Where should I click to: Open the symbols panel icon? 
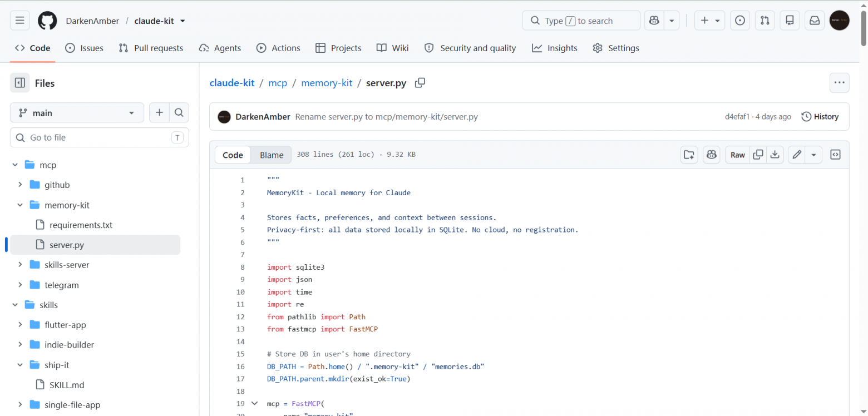pyautogui.click(x=835, y=155)
